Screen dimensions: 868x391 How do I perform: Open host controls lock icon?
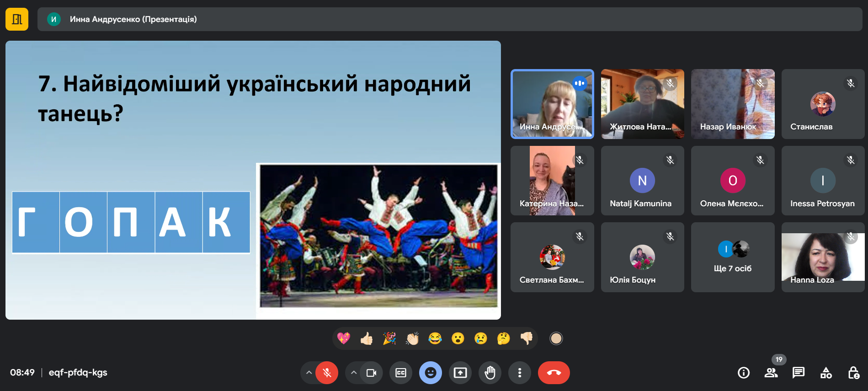tap(853, 373)
